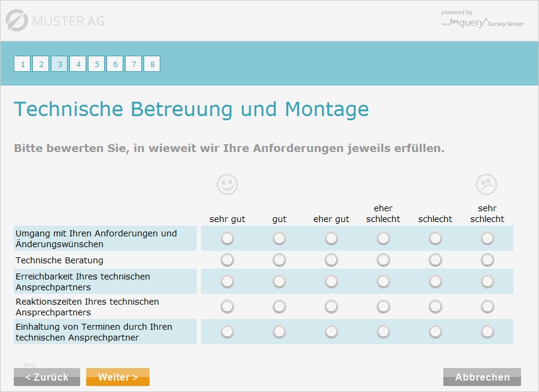Select 'eher gut' for Erreichbarkeit Ihres technischen Ansprechpartners
539x392 pixels.
331,281
